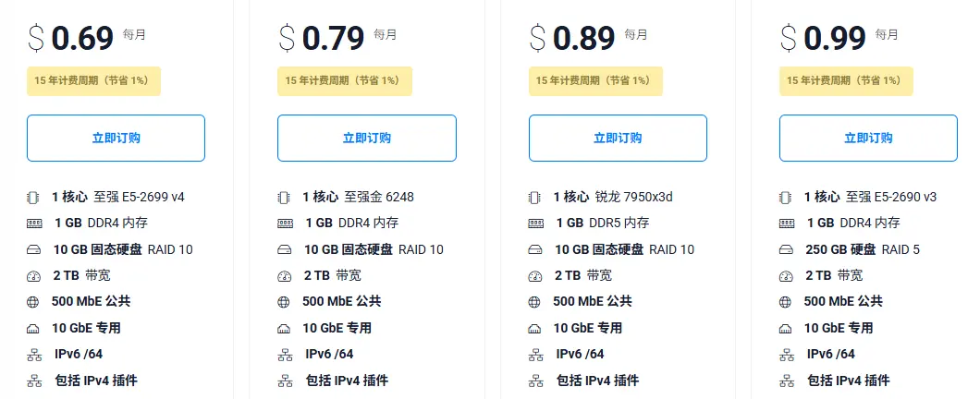Click the network icon beside IPv6 /64 in the $0.99 plan
This screenshot has width=980, height=399.
click(x=786, y=355)
